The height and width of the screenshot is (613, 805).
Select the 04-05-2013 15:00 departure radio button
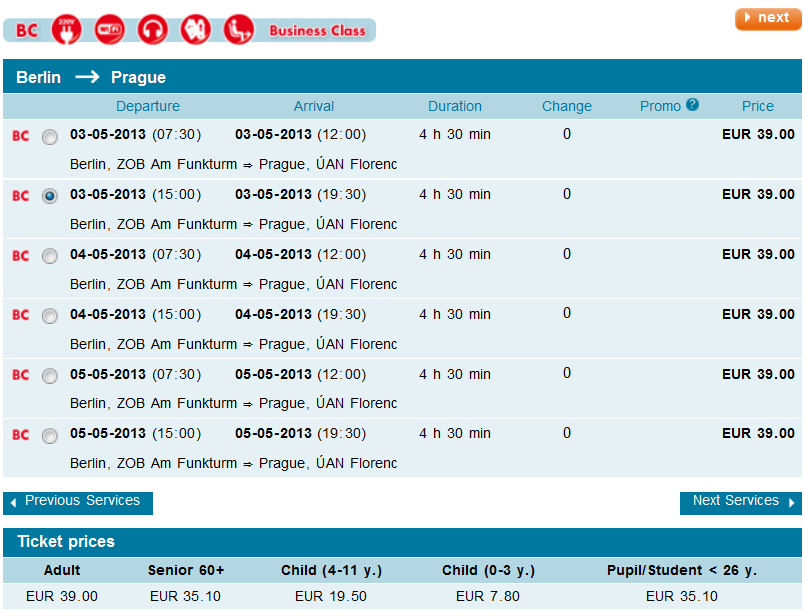[x=50, y=316]
